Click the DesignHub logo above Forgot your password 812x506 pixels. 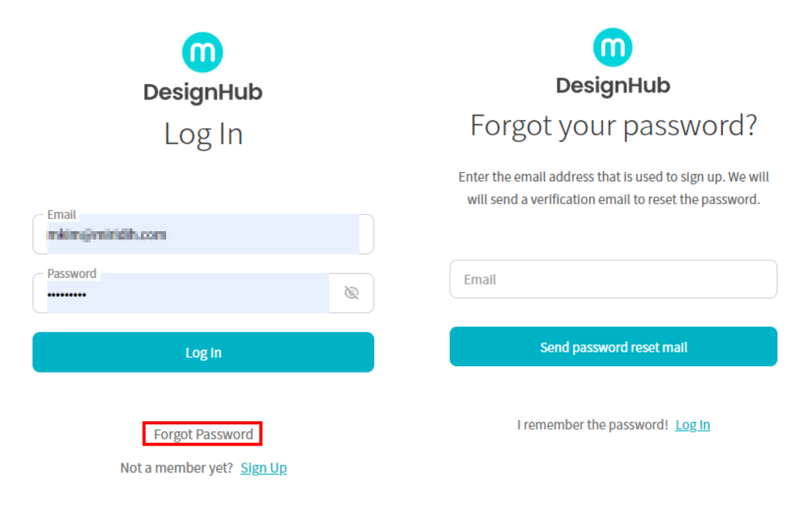tap(612, 48)
